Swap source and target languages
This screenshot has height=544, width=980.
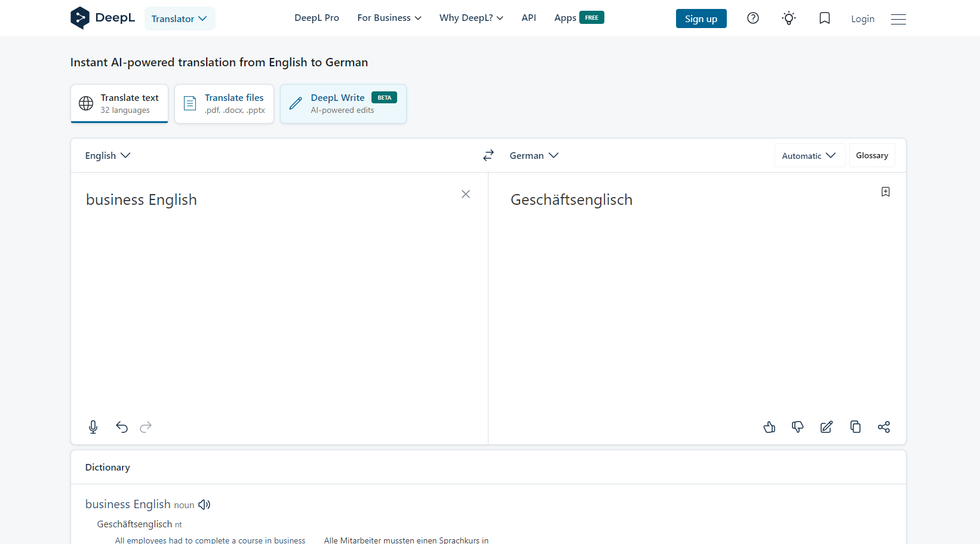[489, 155]
